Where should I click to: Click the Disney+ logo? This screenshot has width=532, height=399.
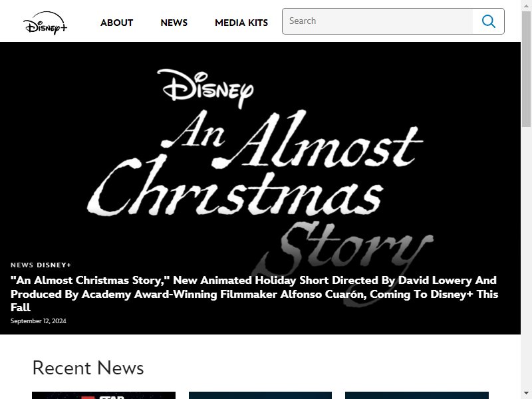pos(45,23)
